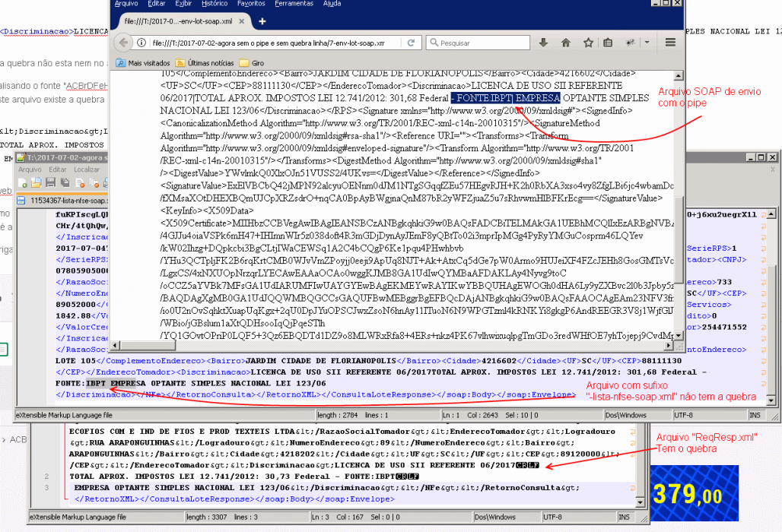
Task: Click the Notepad++ Save floppy icon
Action: (x=50, y=183)
